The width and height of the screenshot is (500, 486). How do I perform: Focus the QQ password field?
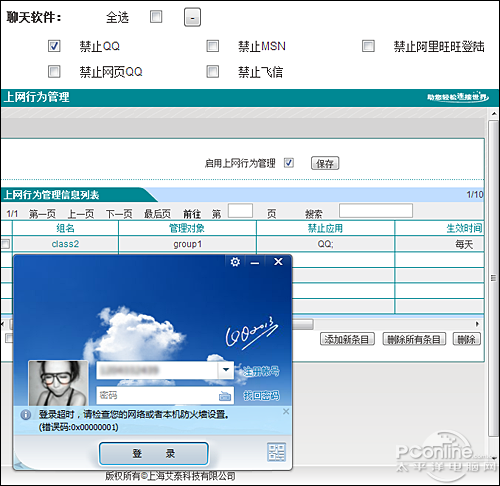click(x=165, y=395)
